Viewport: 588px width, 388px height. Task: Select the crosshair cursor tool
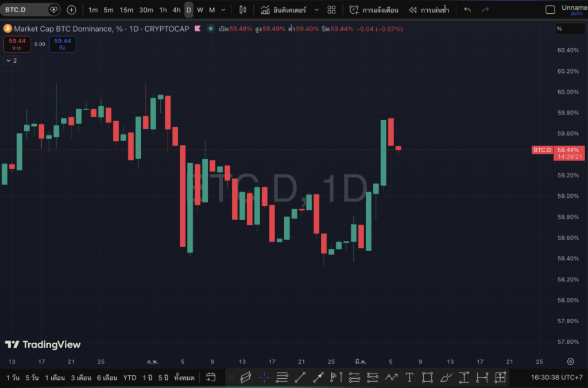point(264,378)
